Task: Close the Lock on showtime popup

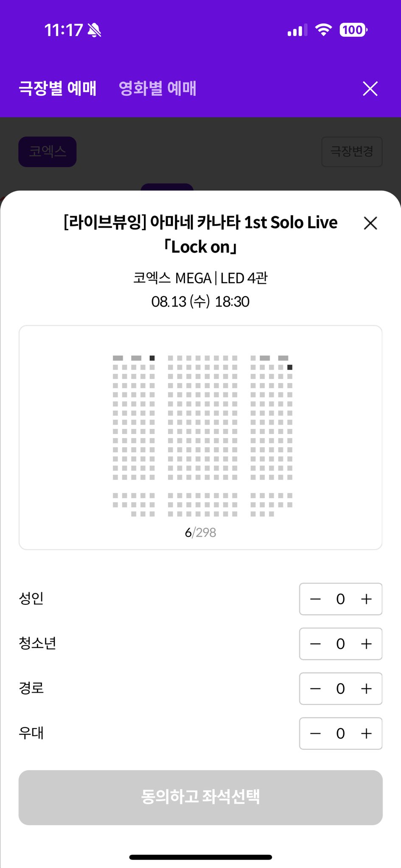Action: tap(370, 223)
